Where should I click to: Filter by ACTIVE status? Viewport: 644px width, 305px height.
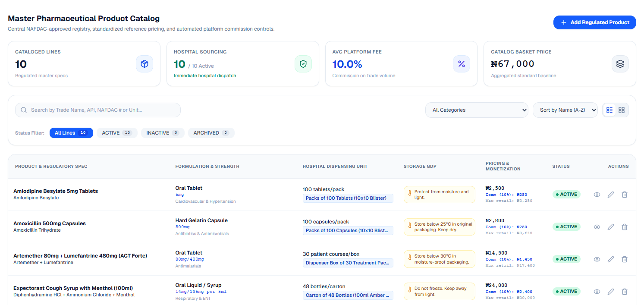(117, 133)
